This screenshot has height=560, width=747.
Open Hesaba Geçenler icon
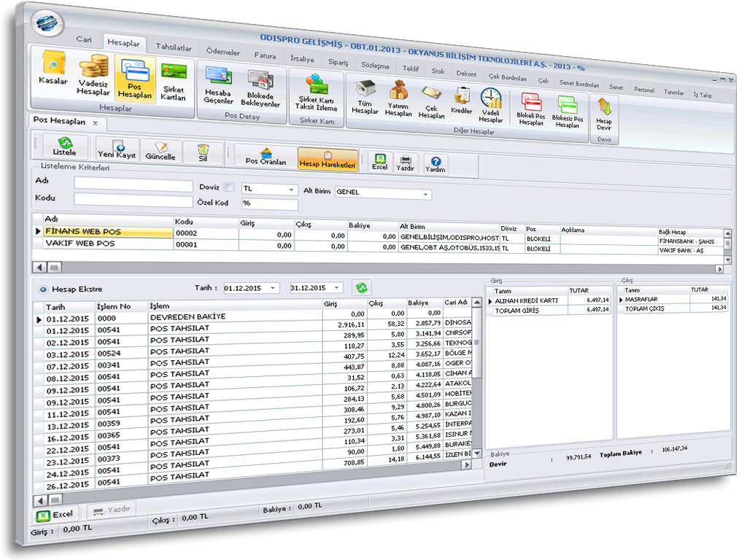tap(218, 86)
